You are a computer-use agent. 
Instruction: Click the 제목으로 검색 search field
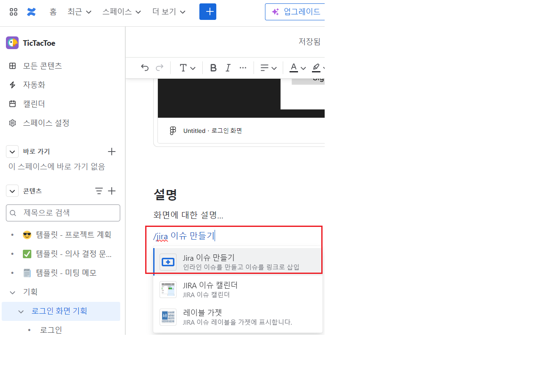(x=63, y=213)
